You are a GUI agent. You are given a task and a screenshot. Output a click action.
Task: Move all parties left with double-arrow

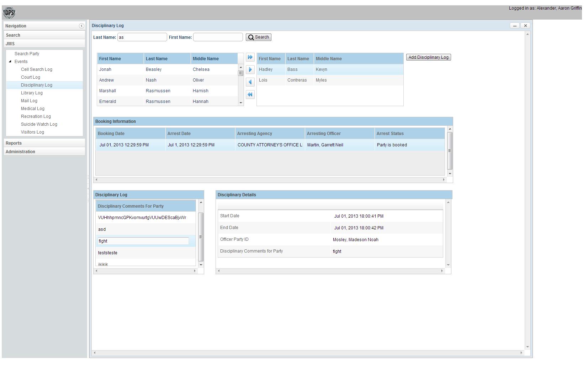click(250, 94)
